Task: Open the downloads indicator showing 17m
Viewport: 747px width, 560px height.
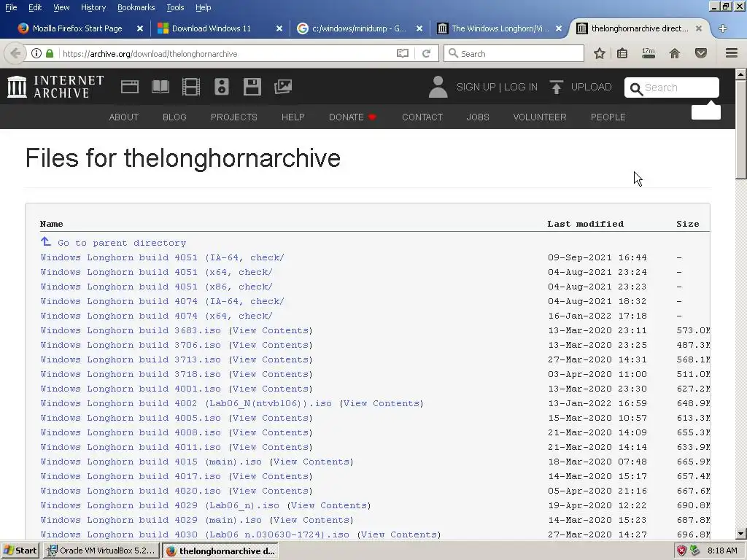Action: pyautogui.click(x=649, y=52)
